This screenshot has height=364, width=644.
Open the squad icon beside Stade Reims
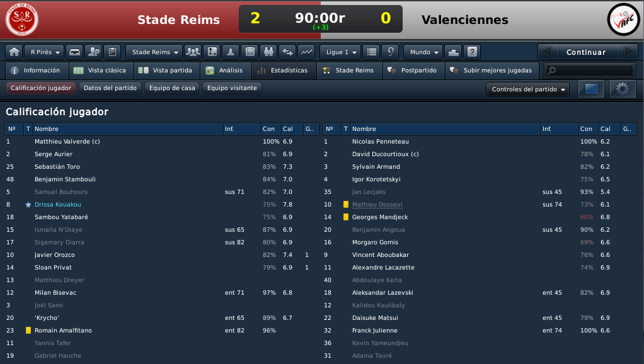click(x=193, y=52)
